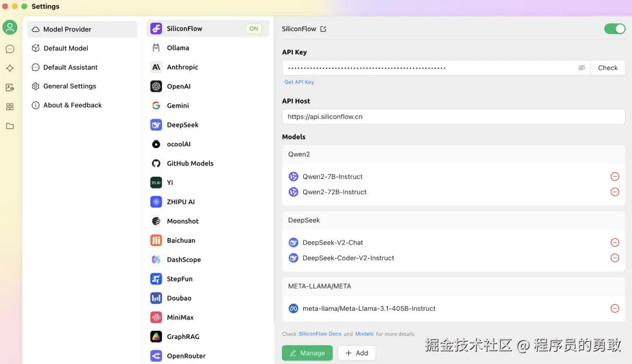Click the Qwen2 model group header
The image size is (632, 364).
pyautogui.click(x=454, y=154)
